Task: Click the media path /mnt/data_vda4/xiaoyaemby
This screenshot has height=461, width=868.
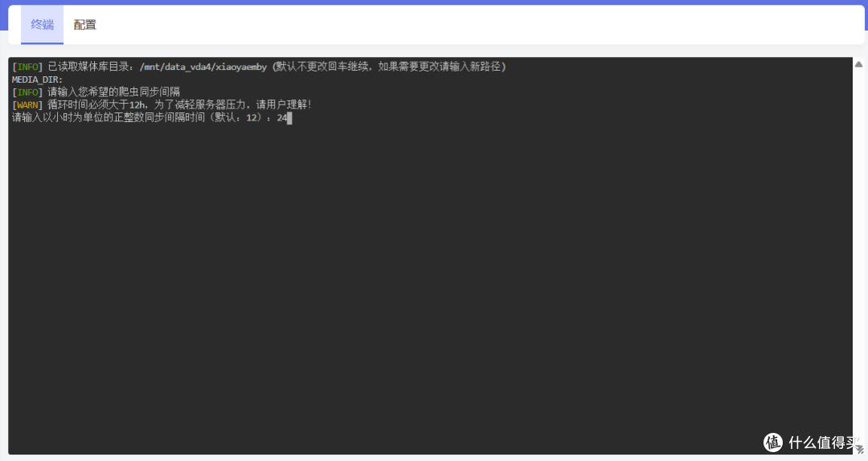Action: pyautogui.click(x=203, y=67)
